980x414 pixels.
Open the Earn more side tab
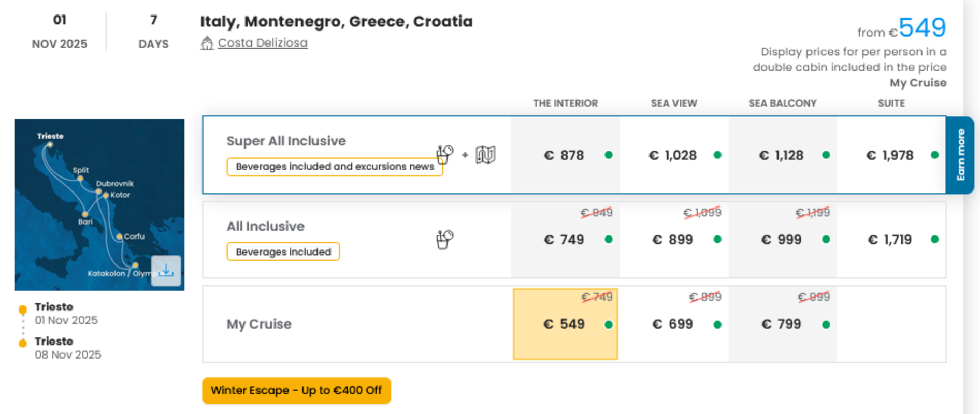[960, 155]
